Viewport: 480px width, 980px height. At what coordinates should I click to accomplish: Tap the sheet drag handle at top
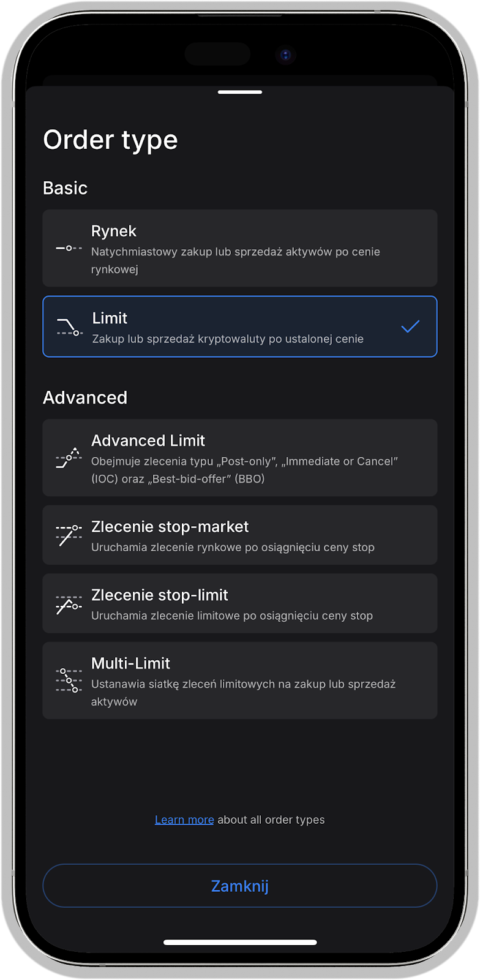click(x=240, y=92)
